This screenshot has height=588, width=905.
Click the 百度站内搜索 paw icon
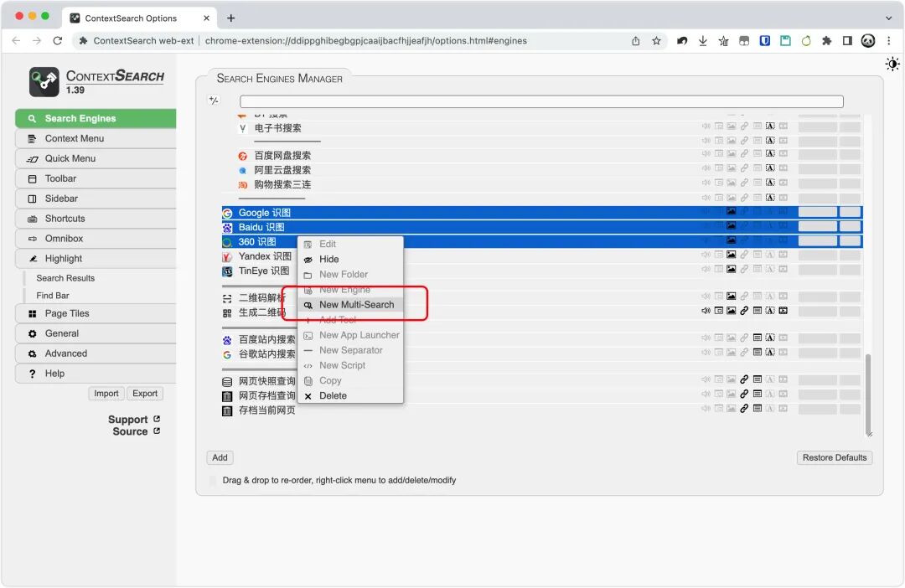[227, 340]
